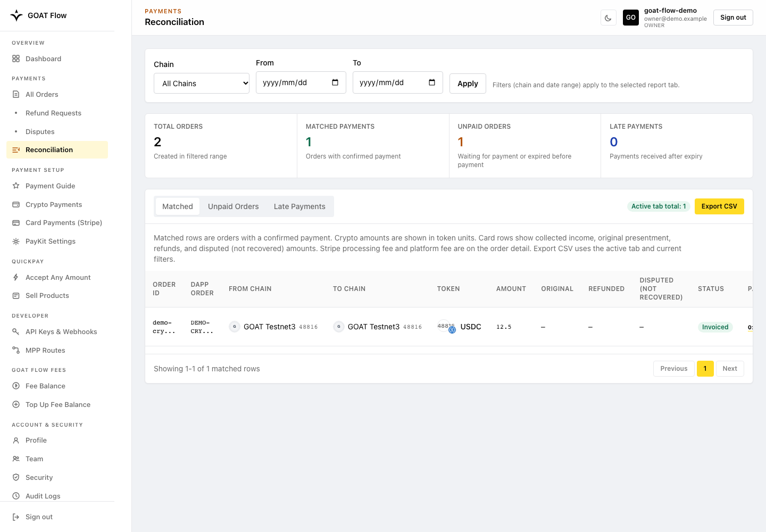
Task: Click the GO account avatar
Action: 631,18
